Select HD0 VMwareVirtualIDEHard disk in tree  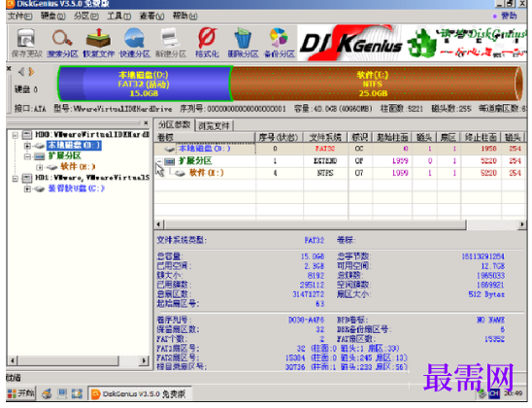point(91,135)
